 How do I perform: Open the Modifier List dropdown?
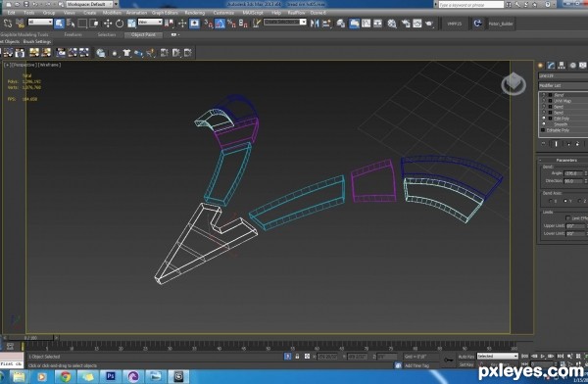[x=563, y=85]
